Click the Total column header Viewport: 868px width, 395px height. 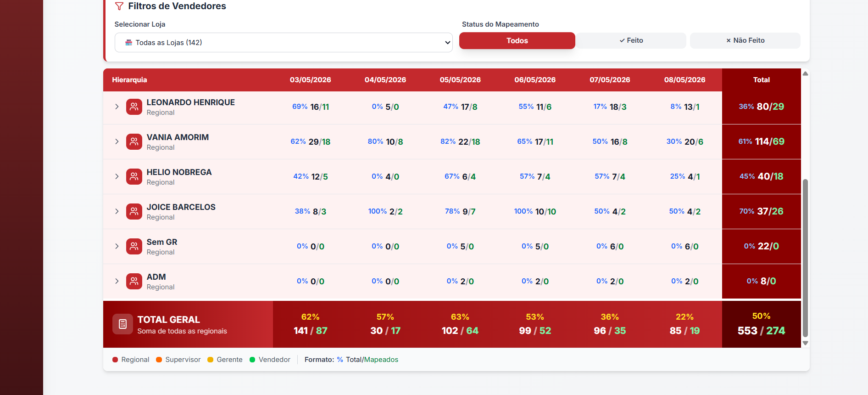(762, 80)
